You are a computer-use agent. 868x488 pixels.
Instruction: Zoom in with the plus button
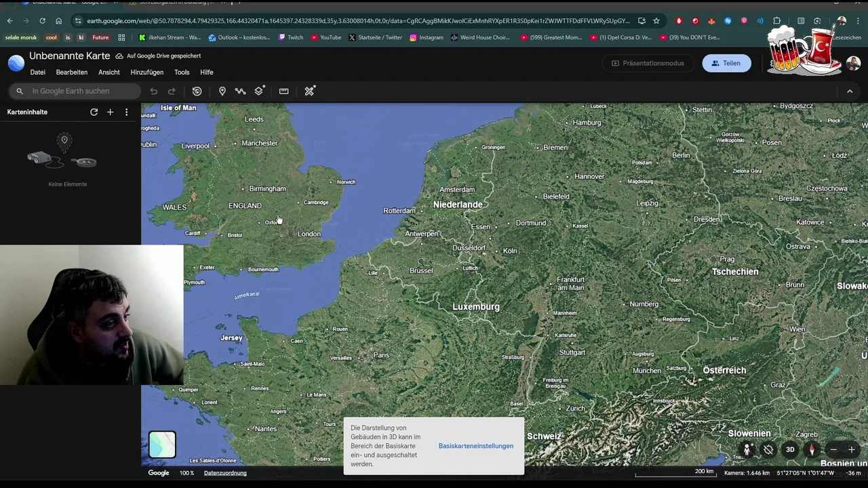point(852,449)
